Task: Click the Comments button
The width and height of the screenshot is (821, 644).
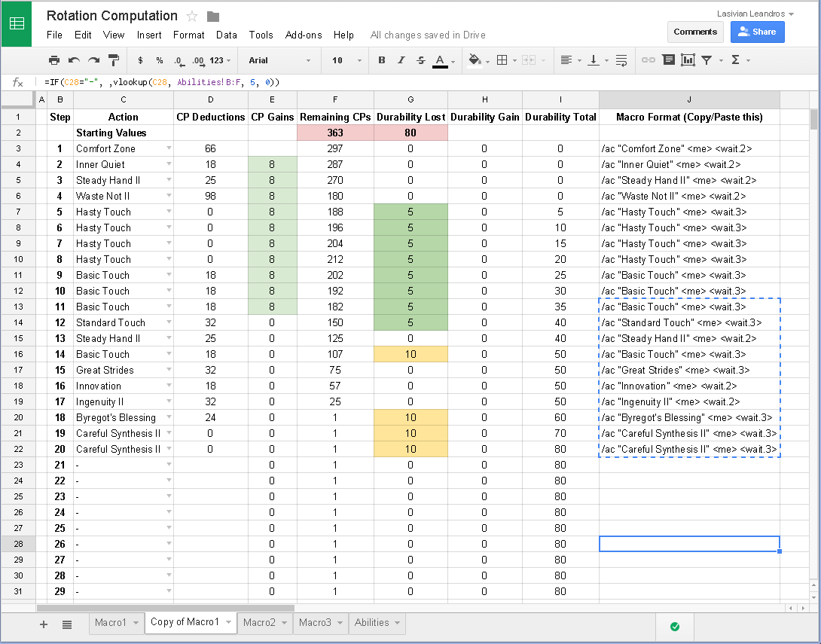Action: [x=695, y=32]
